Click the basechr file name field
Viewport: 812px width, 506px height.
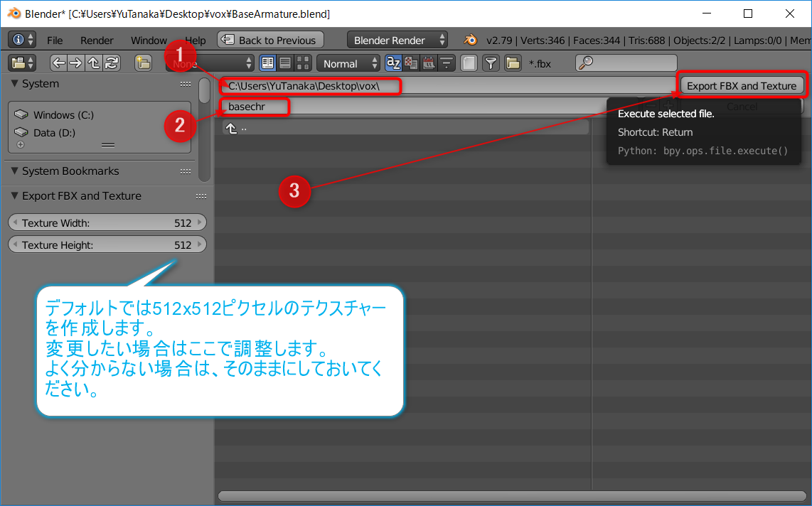[427, 107]
